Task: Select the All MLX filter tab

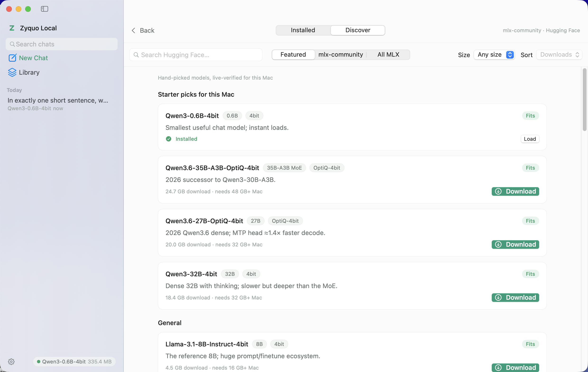Action: [x=388, y=55]
